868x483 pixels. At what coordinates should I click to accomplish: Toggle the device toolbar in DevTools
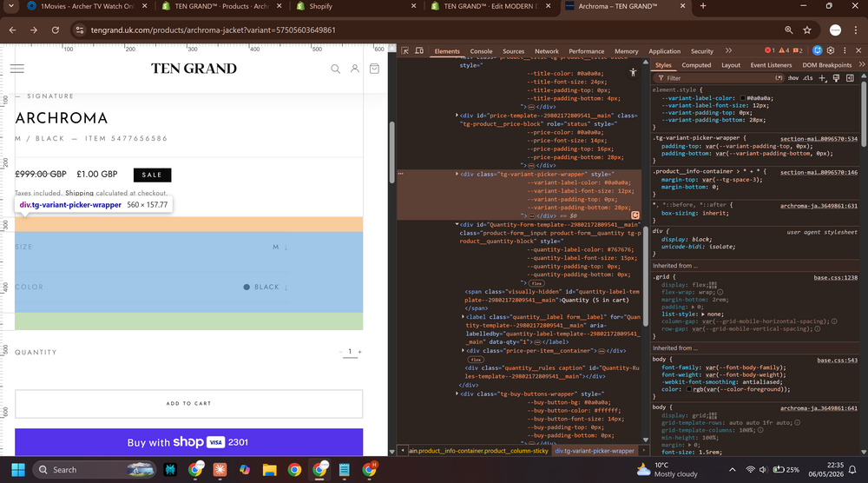click(x=419, y=50)
